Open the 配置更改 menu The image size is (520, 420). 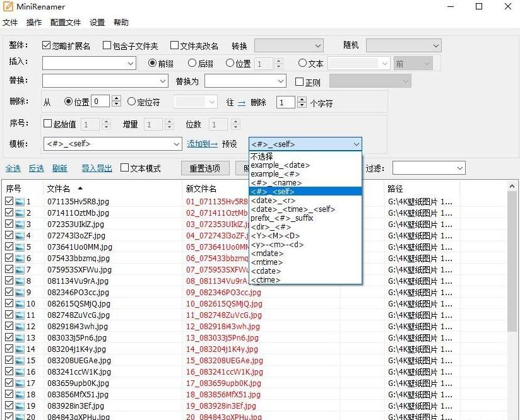66,22
